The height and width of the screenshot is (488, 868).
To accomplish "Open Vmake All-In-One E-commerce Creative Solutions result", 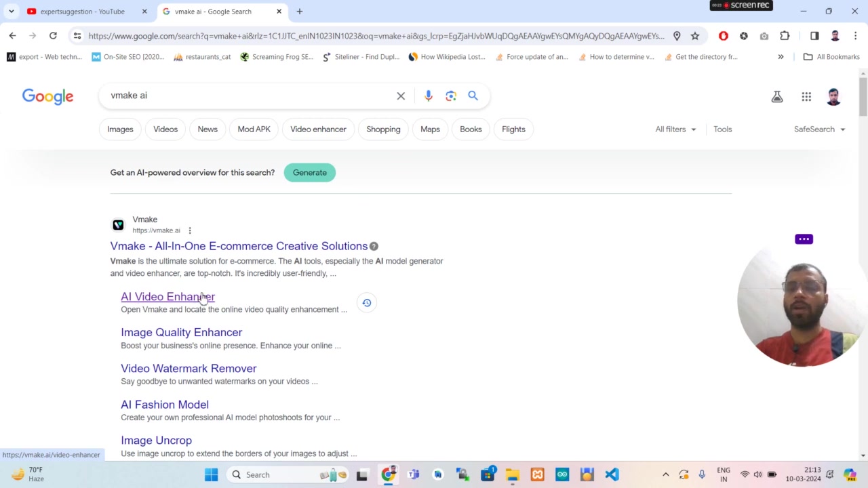I will [x=239, y=246].
